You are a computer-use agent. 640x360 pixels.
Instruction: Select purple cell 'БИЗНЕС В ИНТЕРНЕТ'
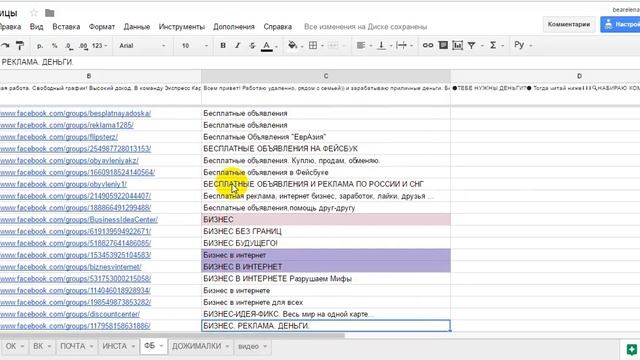click(326, 267)
